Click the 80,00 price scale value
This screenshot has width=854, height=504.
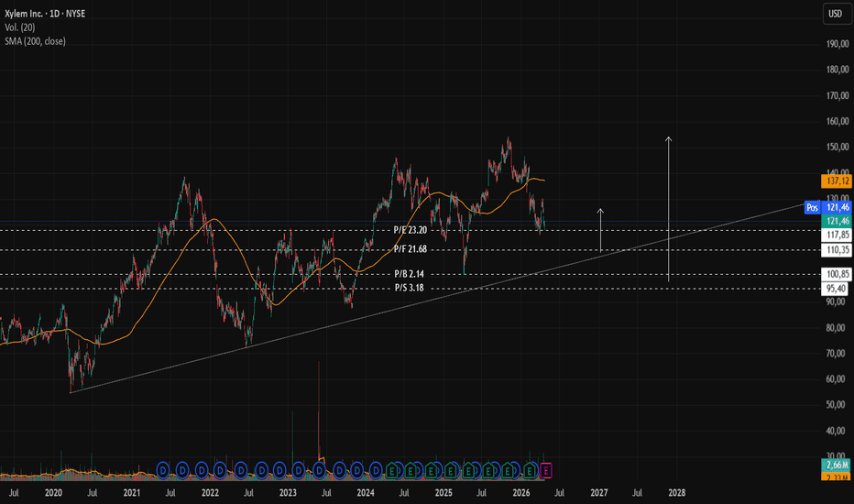click(838, 328)
